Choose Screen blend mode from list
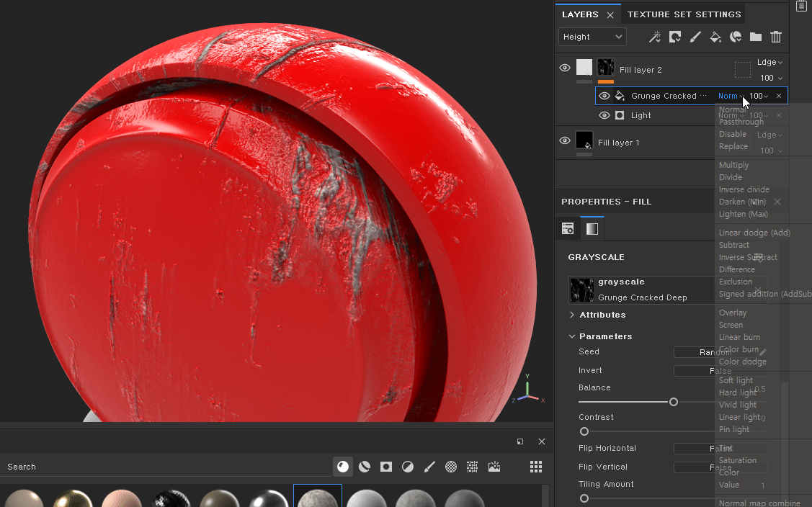The height and width of the screenshot is (507, 812). tap(731, 325)
